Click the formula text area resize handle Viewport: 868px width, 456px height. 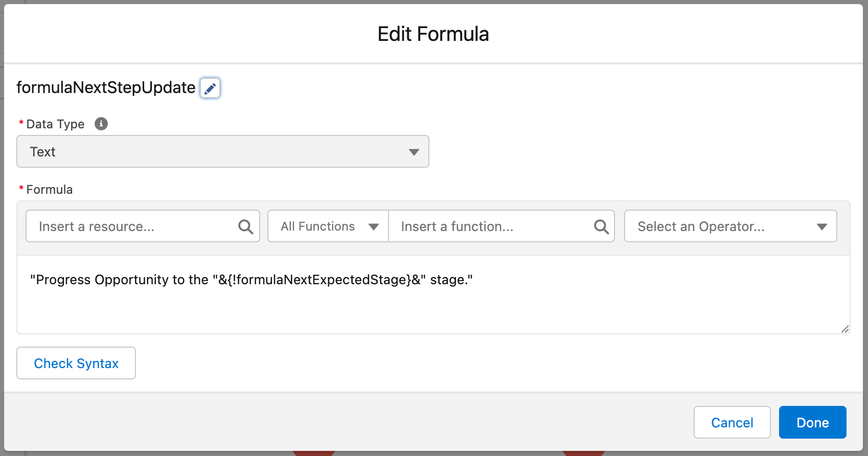[845, 329]
